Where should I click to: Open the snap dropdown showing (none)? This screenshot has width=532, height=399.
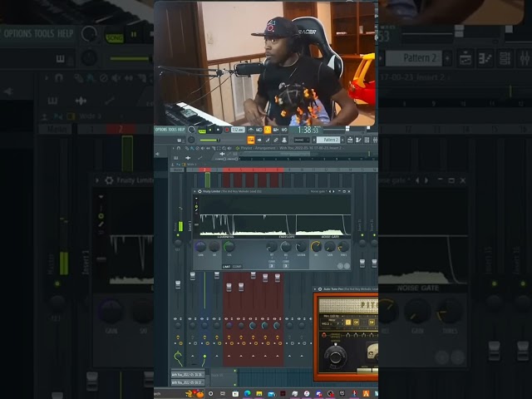302,140
